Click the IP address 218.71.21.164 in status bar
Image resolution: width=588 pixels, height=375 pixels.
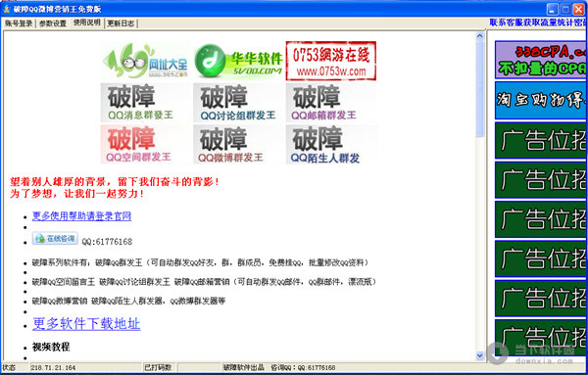53,368
